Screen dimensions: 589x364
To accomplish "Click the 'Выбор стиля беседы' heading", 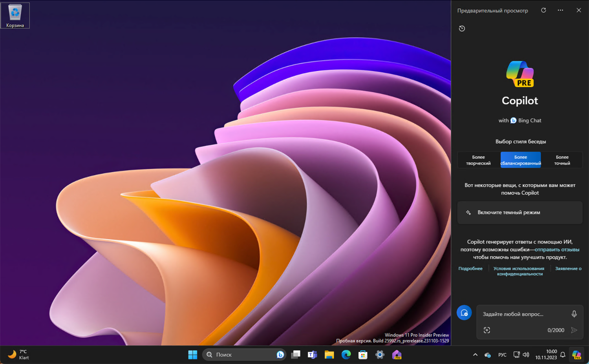I will pos(520,142).
